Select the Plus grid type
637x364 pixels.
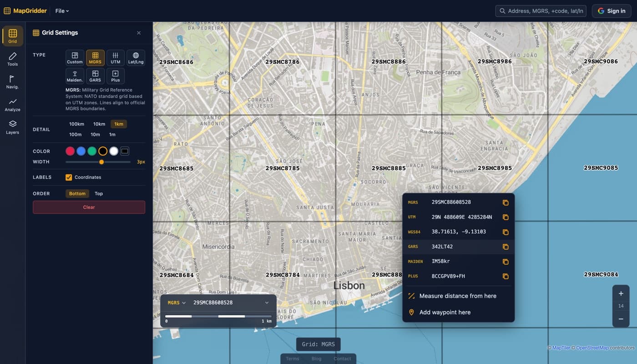(x=116, y=76)
